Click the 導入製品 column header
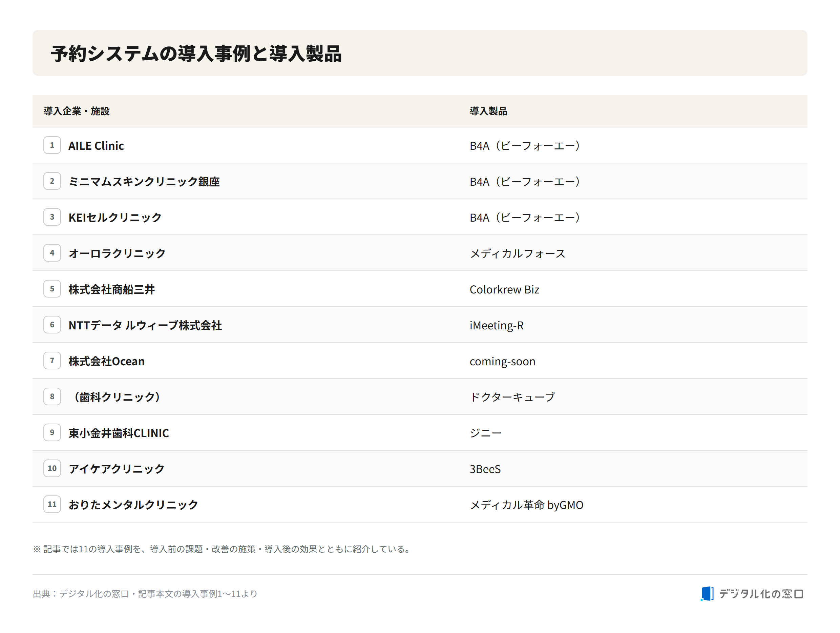 pyautogui.click(x=488, y=111)
